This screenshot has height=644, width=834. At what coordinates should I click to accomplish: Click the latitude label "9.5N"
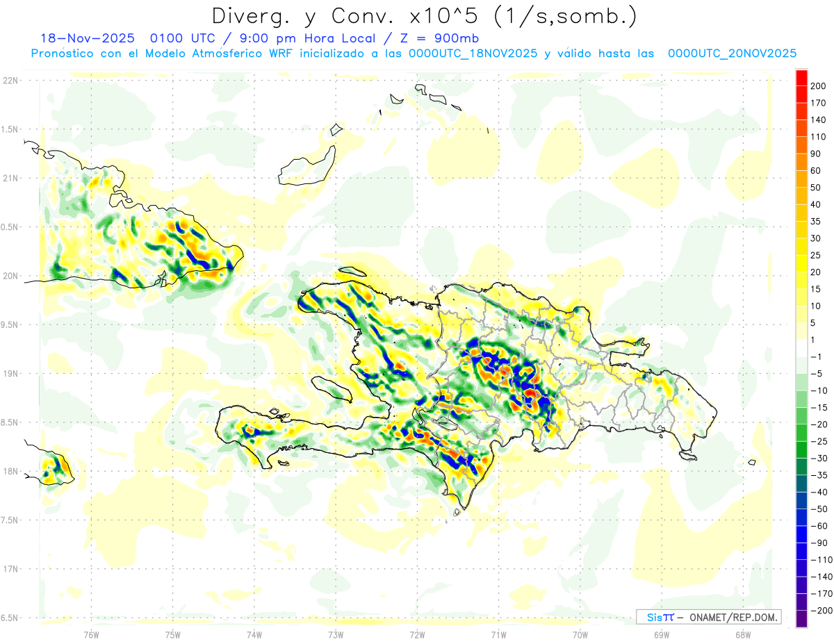[10, 324]
